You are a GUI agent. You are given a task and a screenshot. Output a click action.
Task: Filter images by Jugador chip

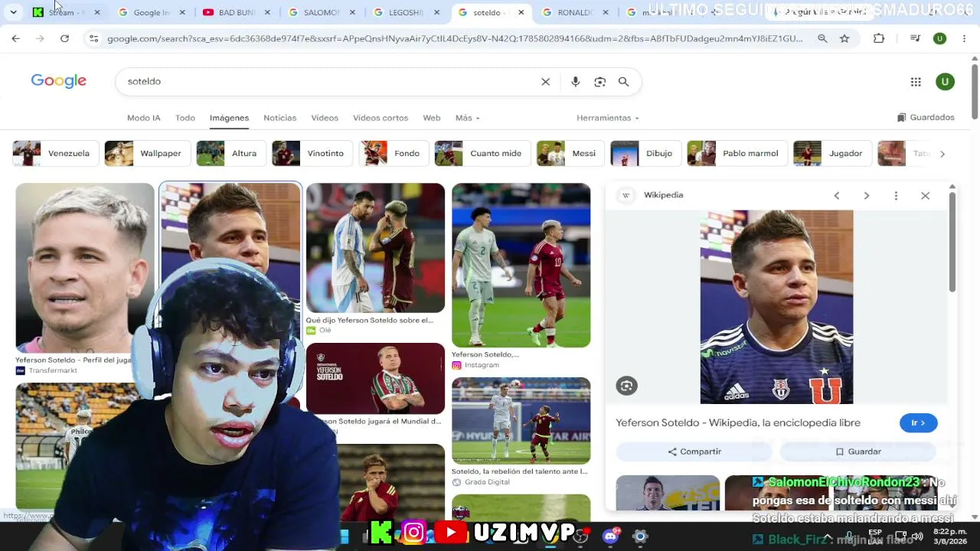[x=833, y=153]
